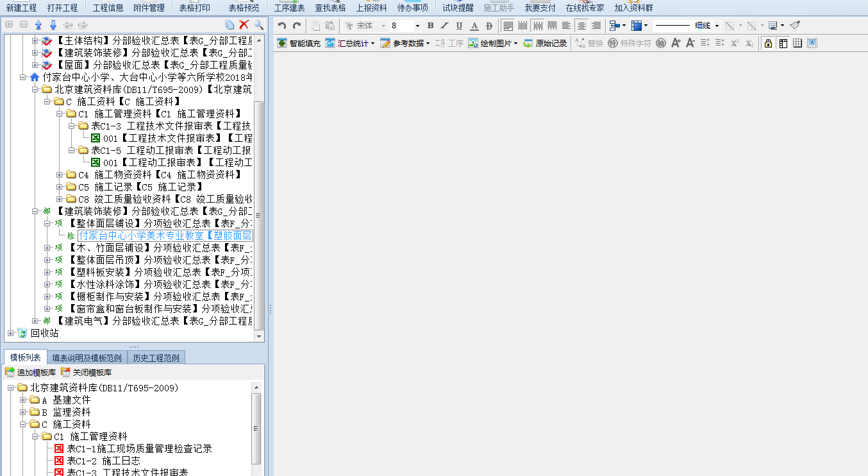Click the 追加模板库 button
The height and width of the screenshot is (476, 868).
pyautogui.click(x=31, y=372)
